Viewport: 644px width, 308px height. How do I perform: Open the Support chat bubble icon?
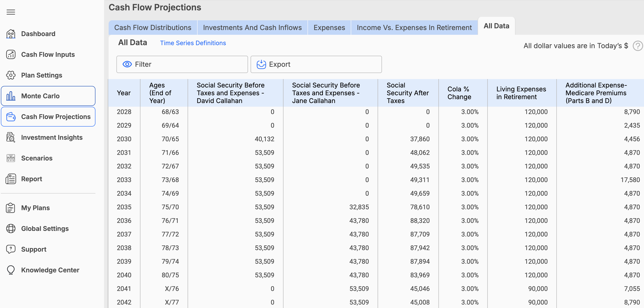click(x=11, y=249)
